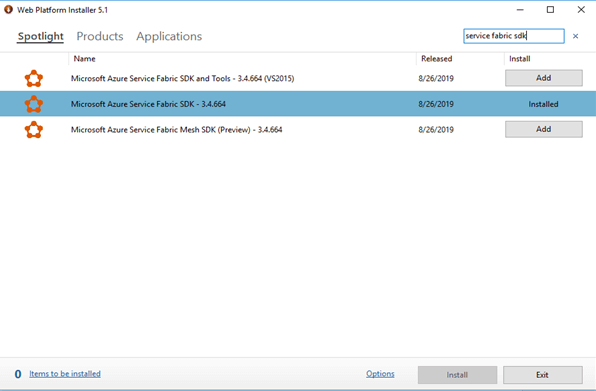The height and width of the screenshot is (391, 596).
Task: Close the Web Platform Installer window
Action: pos(581,10)
